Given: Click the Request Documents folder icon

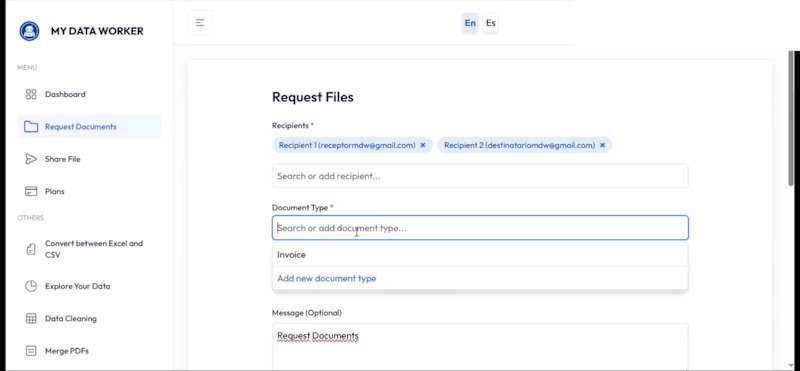Looking at the screenshot, I should [x=31, y=127].
